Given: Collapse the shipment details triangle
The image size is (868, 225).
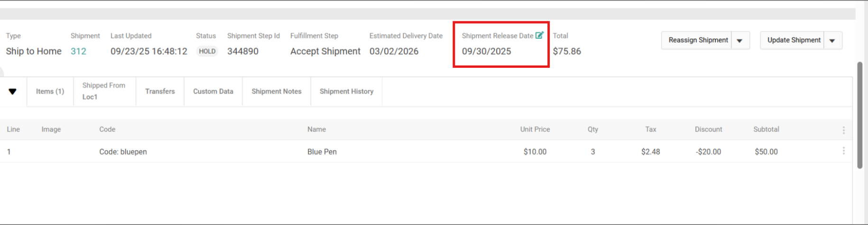Looking at the screenshot, I should (x=13, y=92).
